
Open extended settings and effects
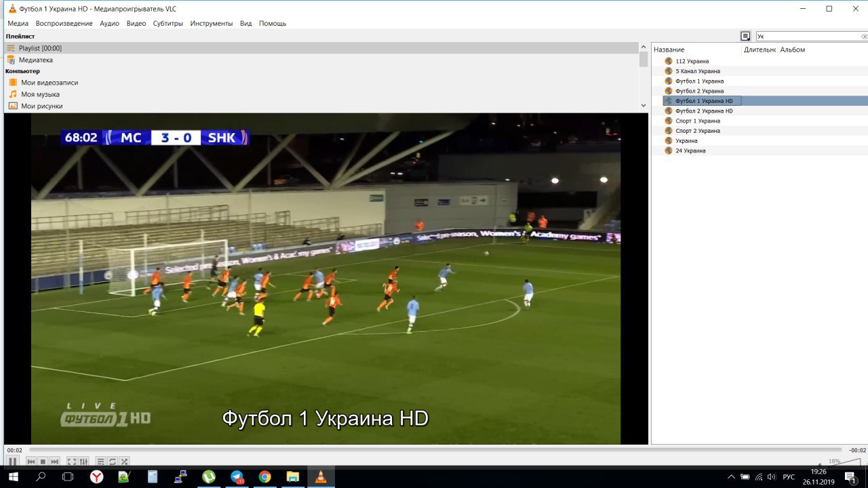point(83,462)
